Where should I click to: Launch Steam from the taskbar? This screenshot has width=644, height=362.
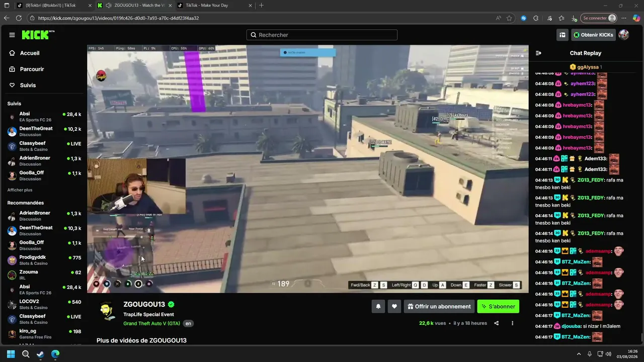pos(40,354)
